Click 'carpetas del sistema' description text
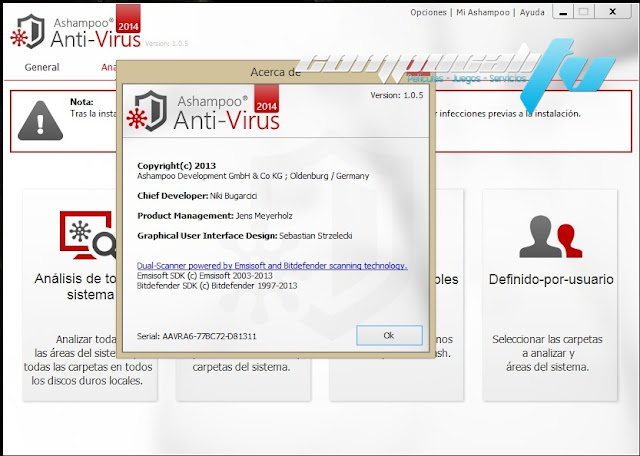 241,367
